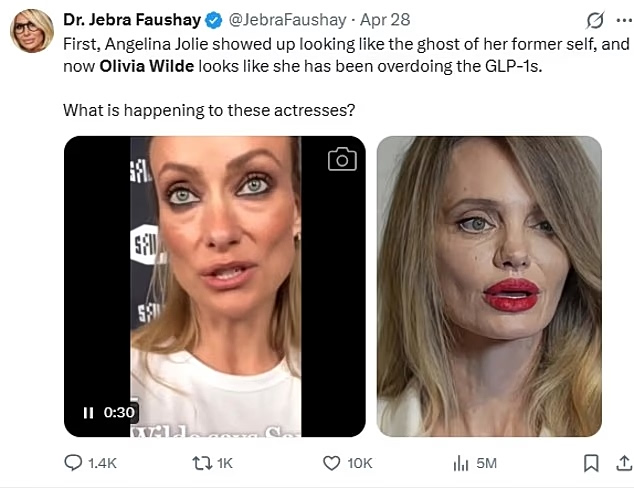634x488 pixels.
Task: Open the Grok slashed-circle icon
Action: (x=594, y=20)
